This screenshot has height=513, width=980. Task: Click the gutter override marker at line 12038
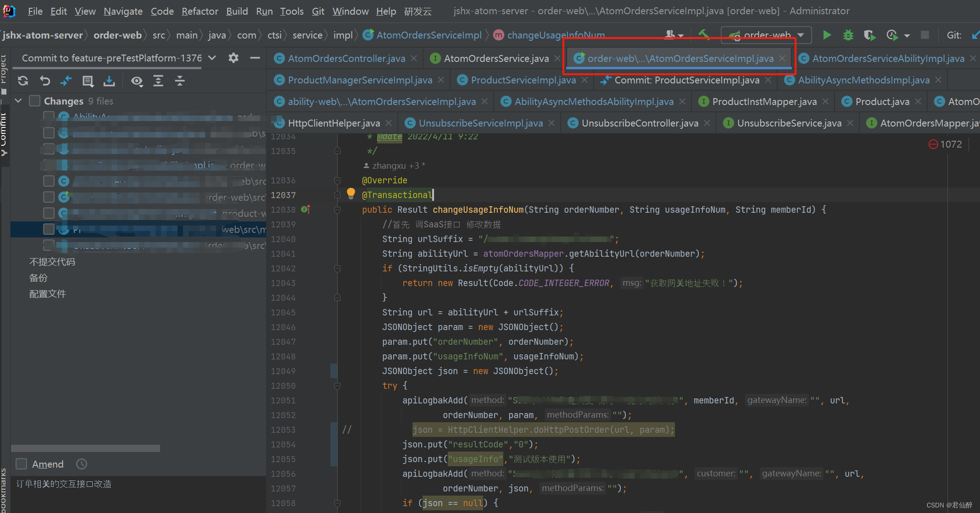click(306, 210)
